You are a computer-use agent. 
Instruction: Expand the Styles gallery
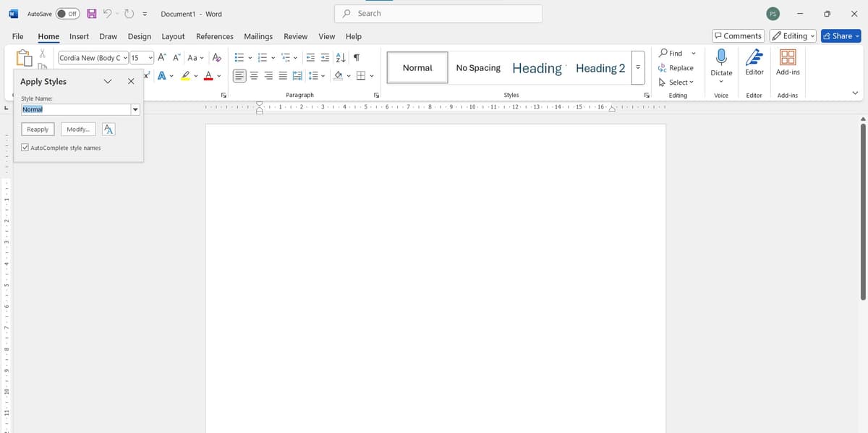point(638,68)
